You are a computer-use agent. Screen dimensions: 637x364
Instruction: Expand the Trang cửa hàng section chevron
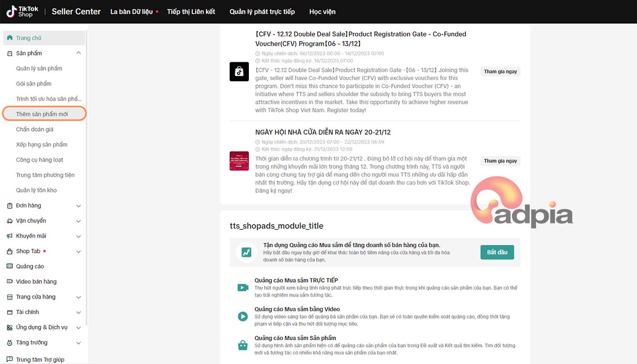click(x=78, y=297)
